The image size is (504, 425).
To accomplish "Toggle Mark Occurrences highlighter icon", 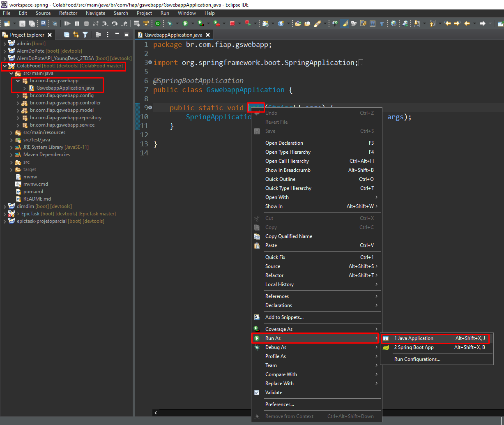I will click(x=345, y=24).
